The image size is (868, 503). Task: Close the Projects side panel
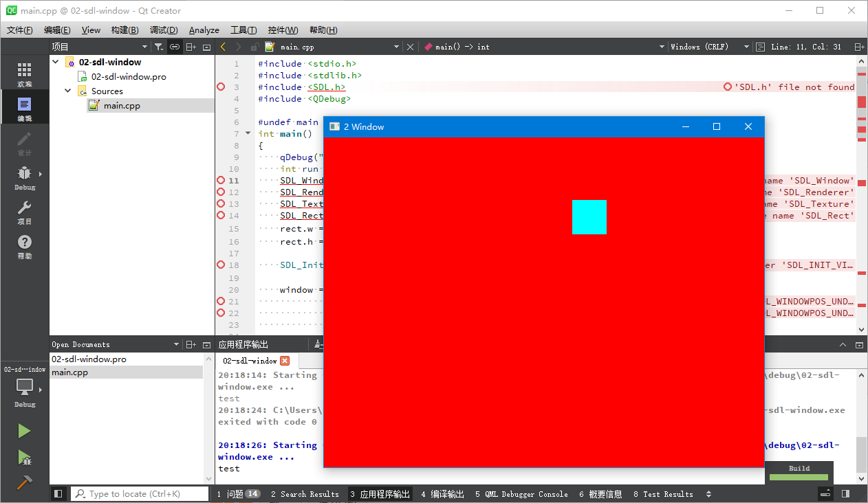coord(206,47)
